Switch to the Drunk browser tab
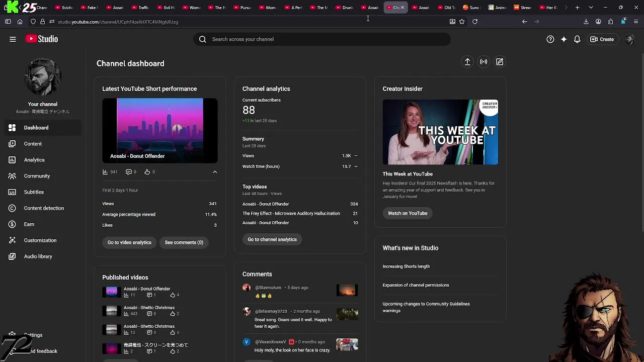The image size is (644, 362). point(344,8)
